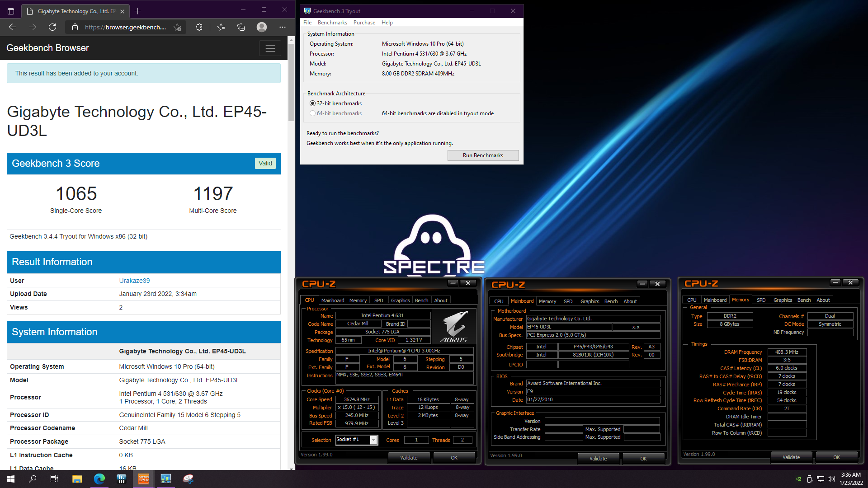Open Edge settings and more menu
The height and width of the screenshot is (488, 868).
283,27
